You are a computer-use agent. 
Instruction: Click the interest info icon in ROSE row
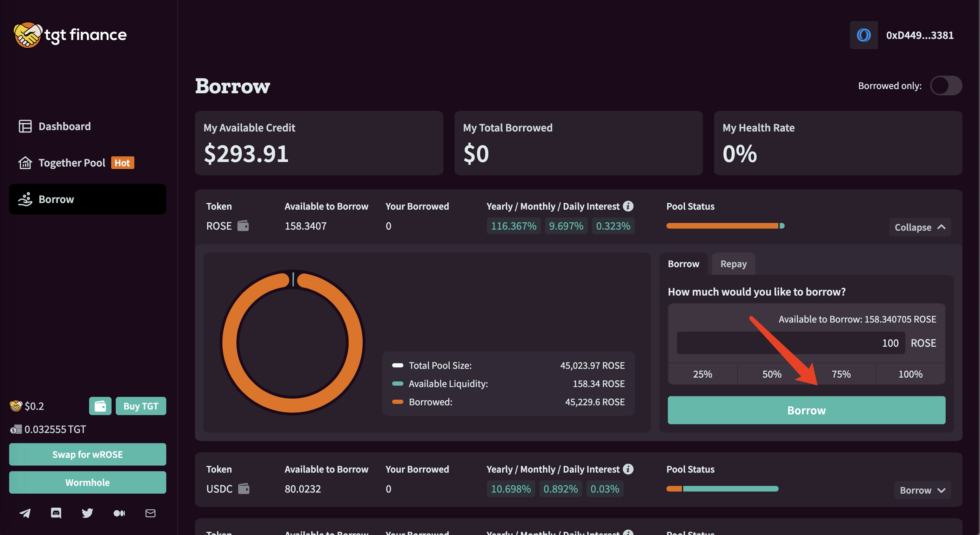click(x=628, y=206)
